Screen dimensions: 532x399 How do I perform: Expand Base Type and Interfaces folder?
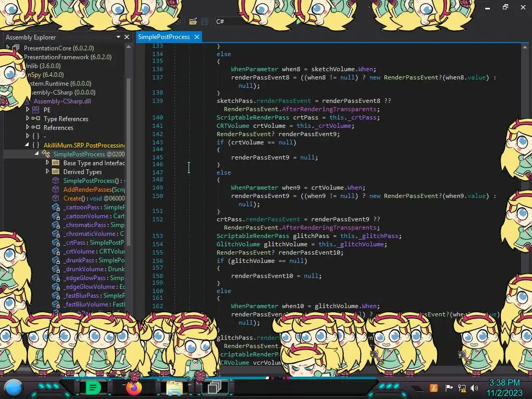47,162
